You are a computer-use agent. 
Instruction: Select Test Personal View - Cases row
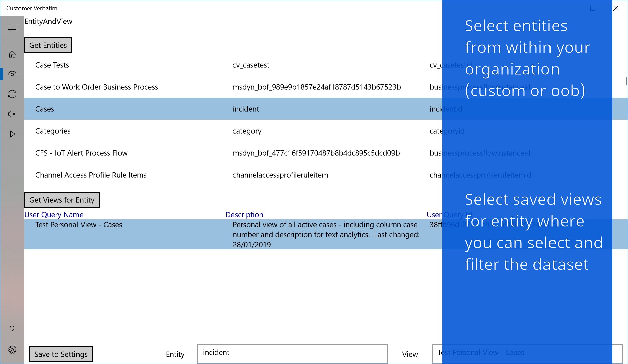pyautogui.click(x=79, y=225)
